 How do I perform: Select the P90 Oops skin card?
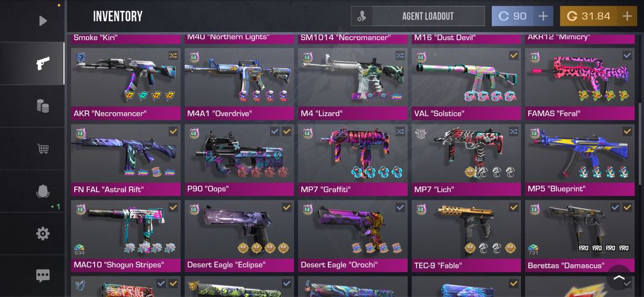240,160
